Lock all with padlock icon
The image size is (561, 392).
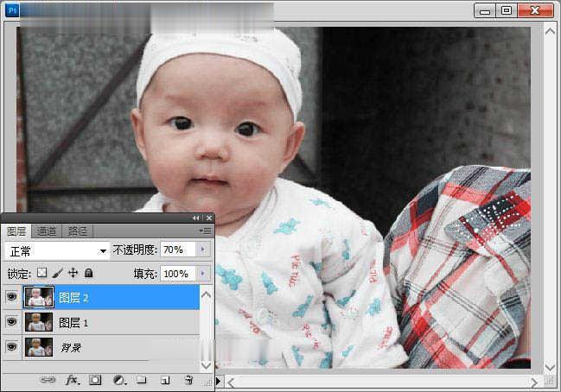click(x=88, y=273)
